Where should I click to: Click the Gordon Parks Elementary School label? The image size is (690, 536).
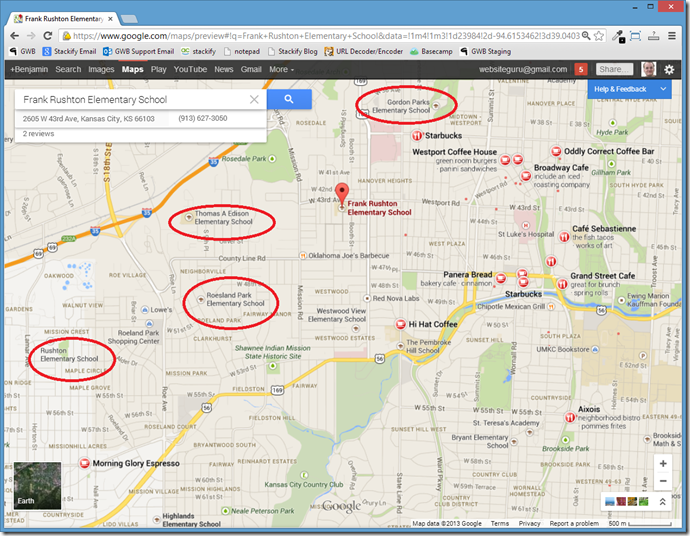(x=401, y=106)
